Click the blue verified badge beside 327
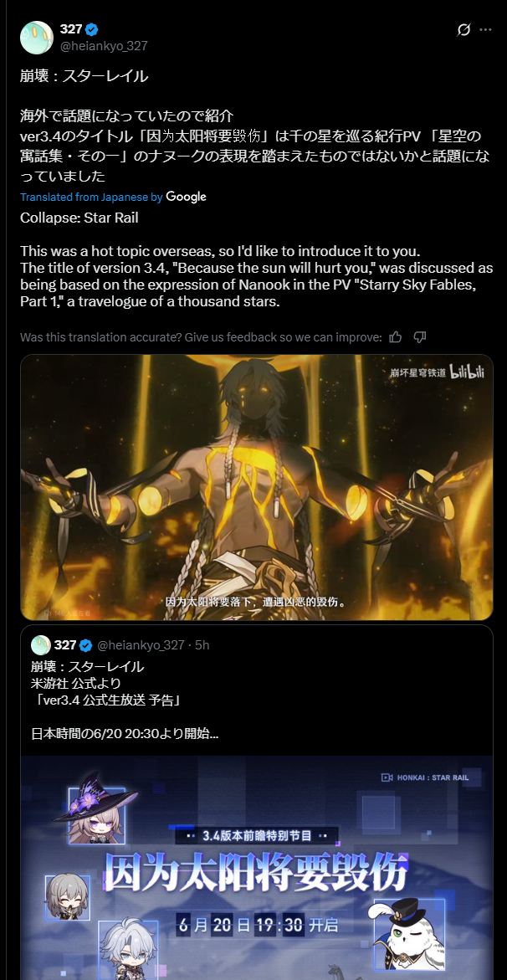The width and height of the screenshot is (507, 980). point(92,28)
